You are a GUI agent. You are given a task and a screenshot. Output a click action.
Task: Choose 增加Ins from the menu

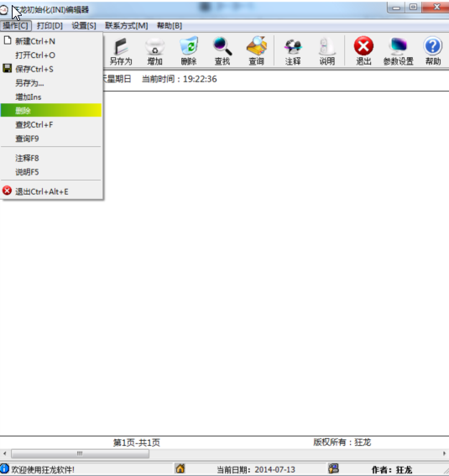tap(51, 97)
